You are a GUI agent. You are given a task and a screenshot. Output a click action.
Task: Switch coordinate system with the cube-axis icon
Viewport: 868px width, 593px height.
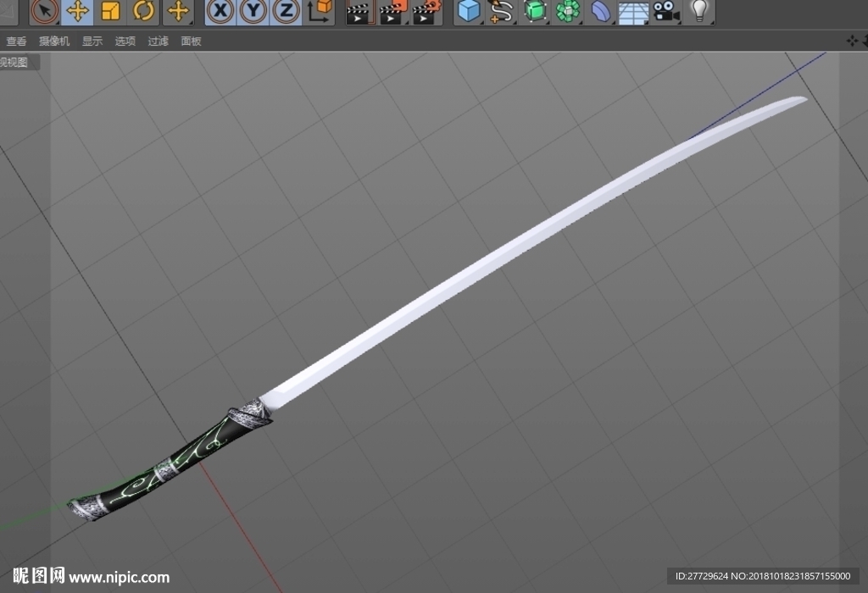point(320,11)
